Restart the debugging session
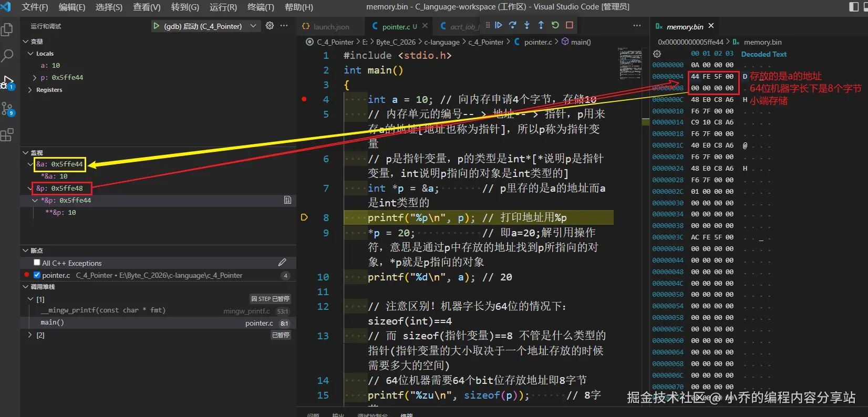 pyautogui.click(x=555, y=25)
